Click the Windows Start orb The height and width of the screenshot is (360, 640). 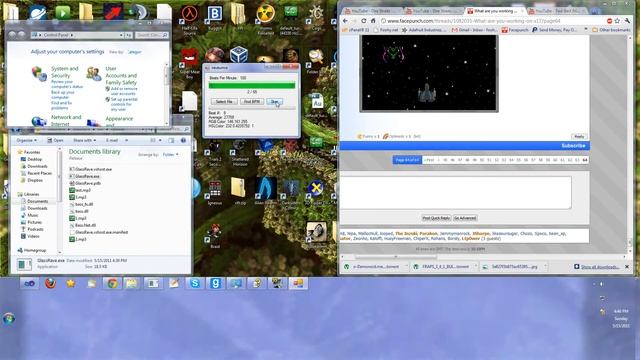click(9, 319)
